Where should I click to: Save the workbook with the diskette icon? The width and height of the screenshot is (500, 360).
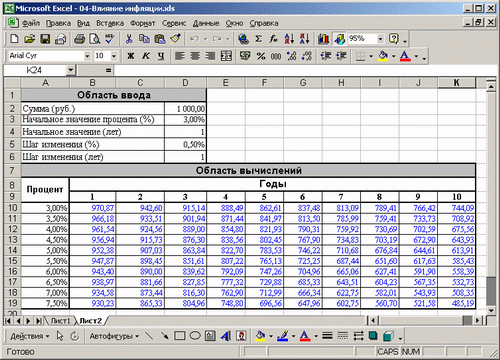[x=45, y=39]
